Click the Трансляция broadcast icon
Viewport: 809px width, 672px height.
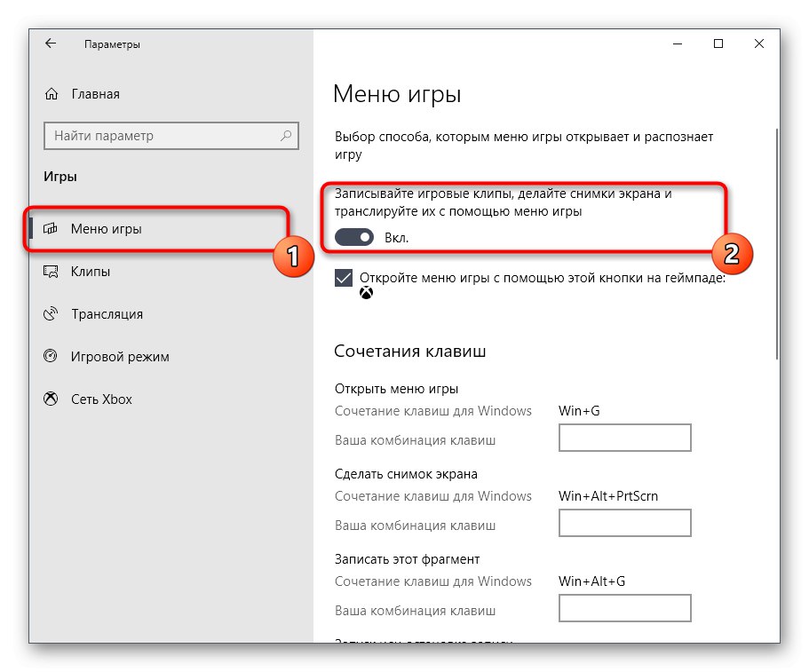point(52,314)
